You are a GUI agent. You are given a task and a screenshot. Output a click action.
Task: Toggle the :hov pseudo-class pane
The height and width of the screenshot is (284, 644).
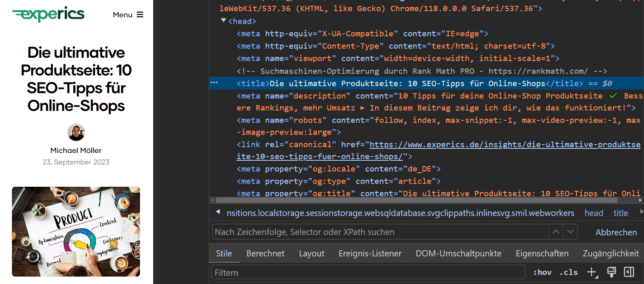point(542,272)
